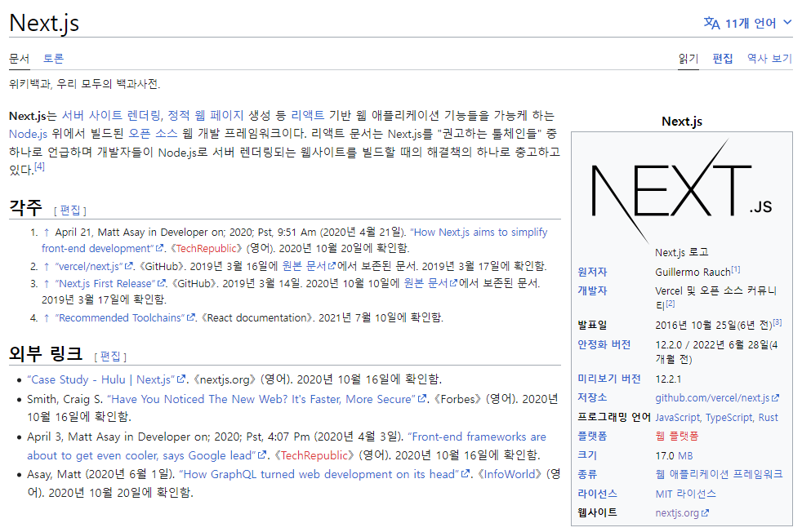Open 원본 문서 archive link in reference 2

pyautogui.click(x=309, y=266)
